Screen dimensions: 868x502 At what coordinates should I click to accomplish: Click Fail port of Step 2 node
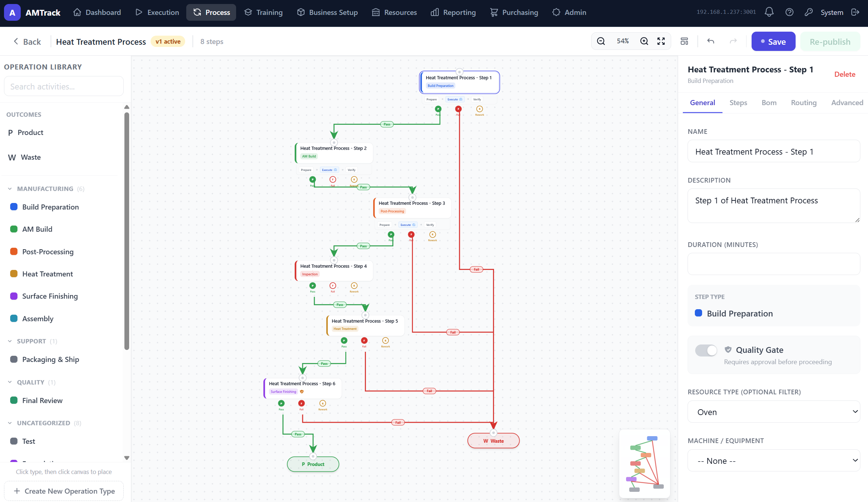coord(333,179)
